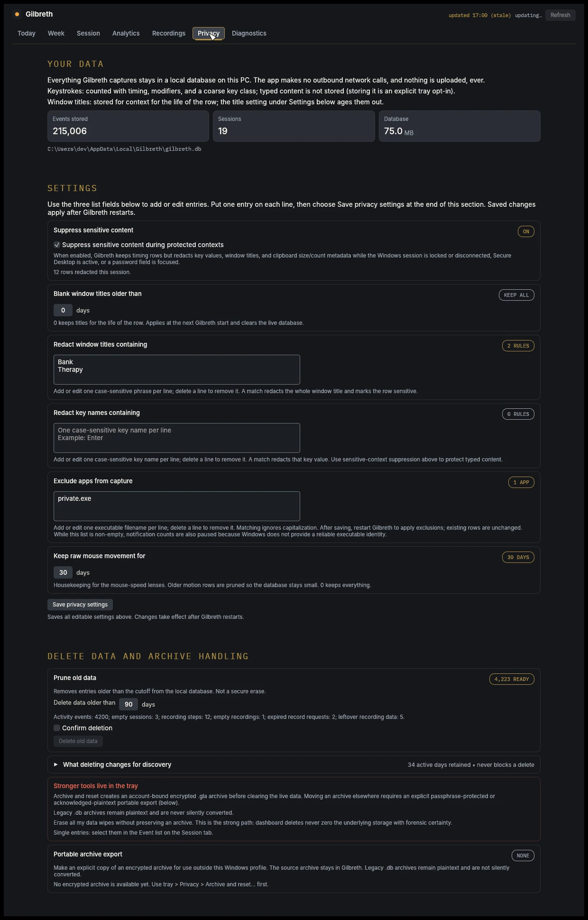Click the Delete data older than days field
This screenshot has width=588, height=920.
[129, 704]
